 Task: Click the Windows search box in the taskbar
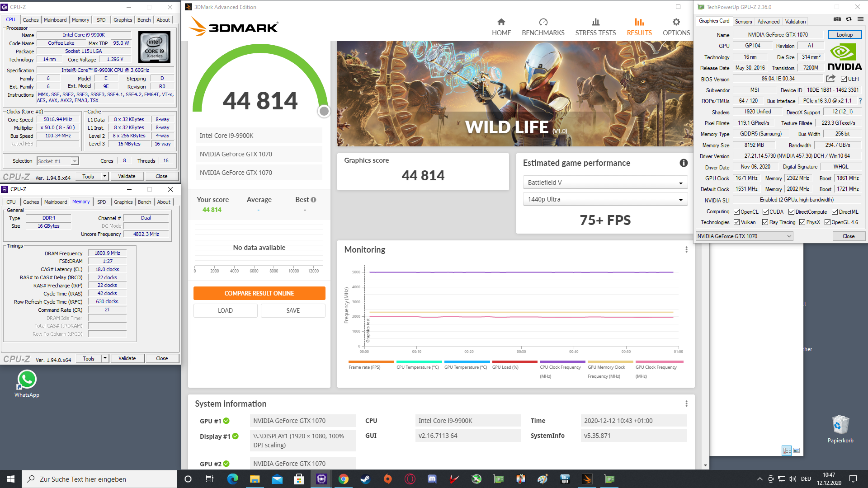[99, 479]
